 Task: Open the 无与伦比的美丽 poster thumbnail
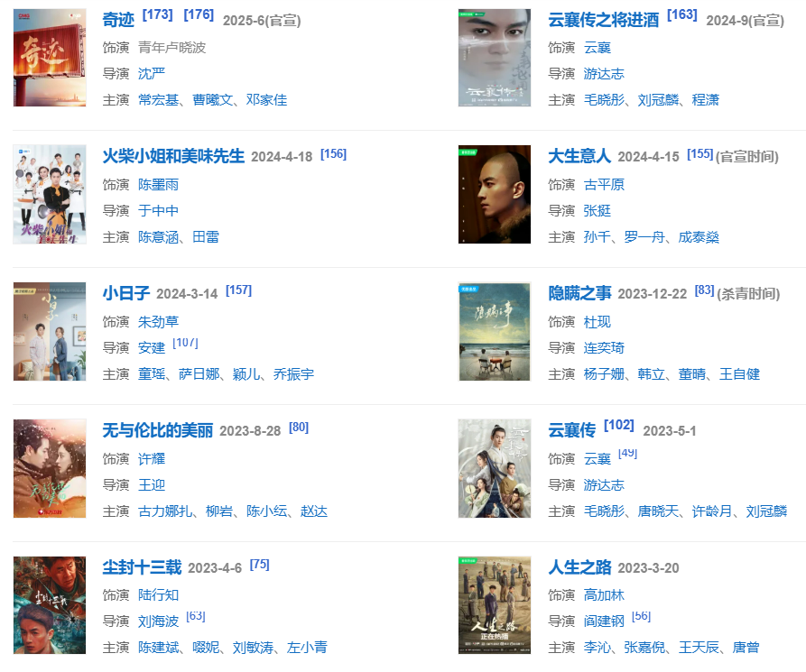(x=50, y=468)
